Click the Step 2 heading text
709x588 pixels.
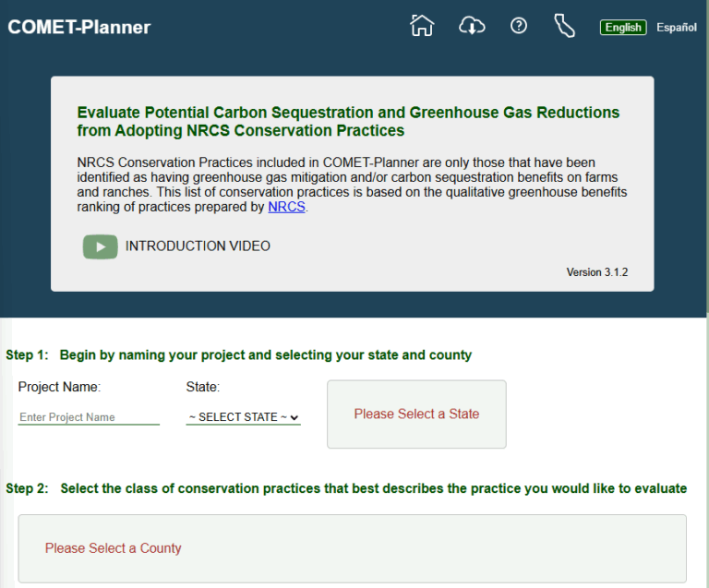(346, 488)
